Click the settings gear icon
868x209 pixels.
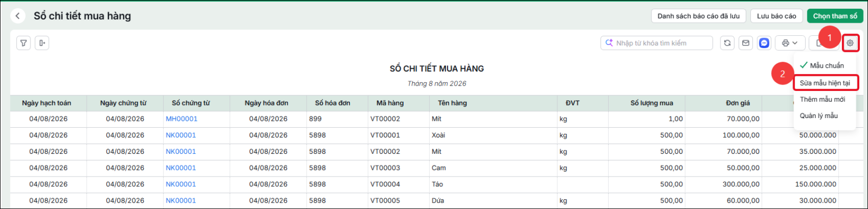pyautogui.click(x=850, y=43)
